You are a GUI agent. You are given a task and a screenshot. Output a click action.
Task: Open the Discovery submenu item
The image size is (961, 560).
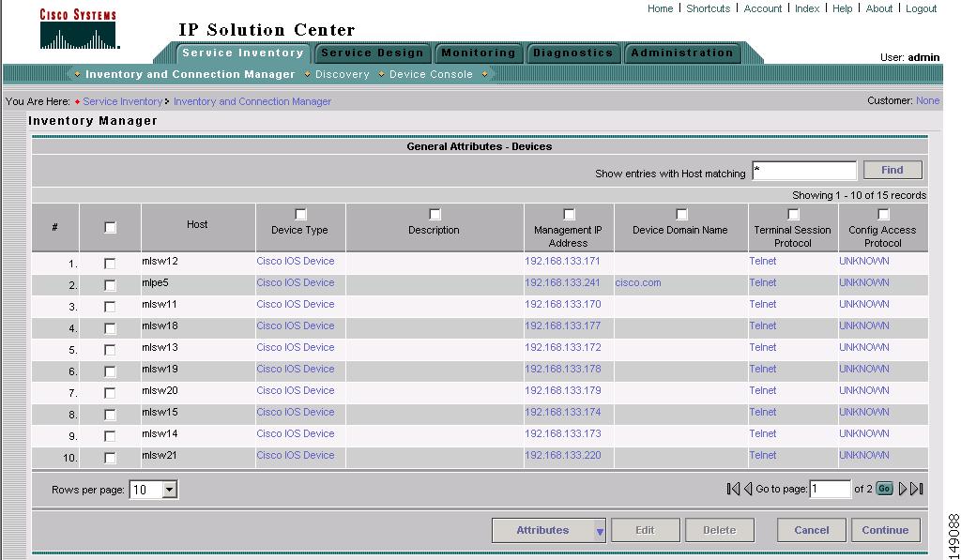[x=342, y=74]
